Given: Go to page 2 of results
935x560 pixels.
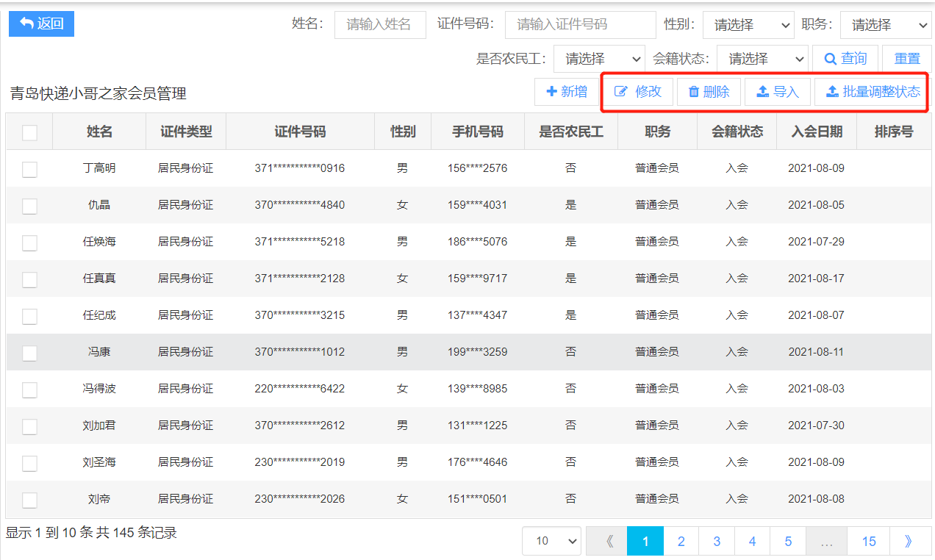Looking at the screenshot, I should (681, 542).
